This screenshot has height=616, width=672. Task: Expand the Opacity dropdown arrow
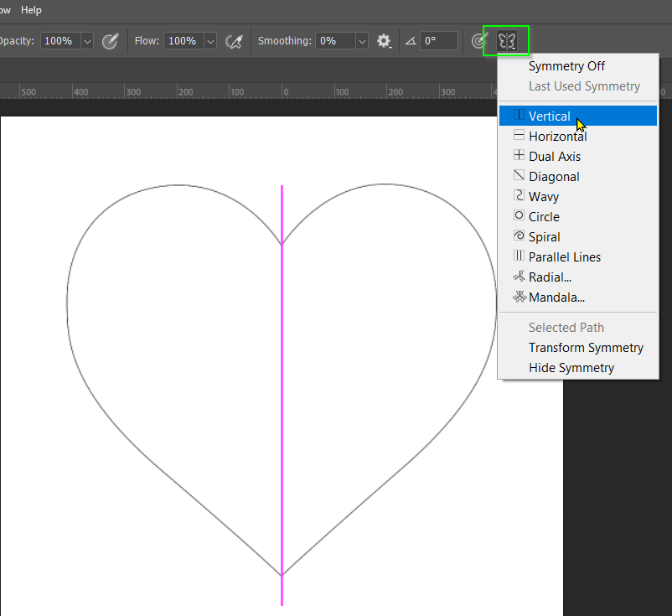[x=87, y=40]
